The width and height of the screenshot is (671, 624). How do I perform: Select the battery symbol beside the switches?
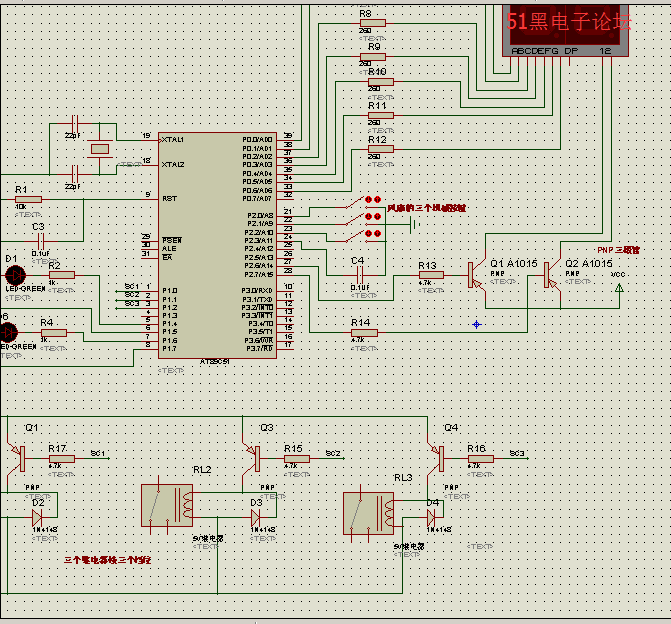pos(413,224)
